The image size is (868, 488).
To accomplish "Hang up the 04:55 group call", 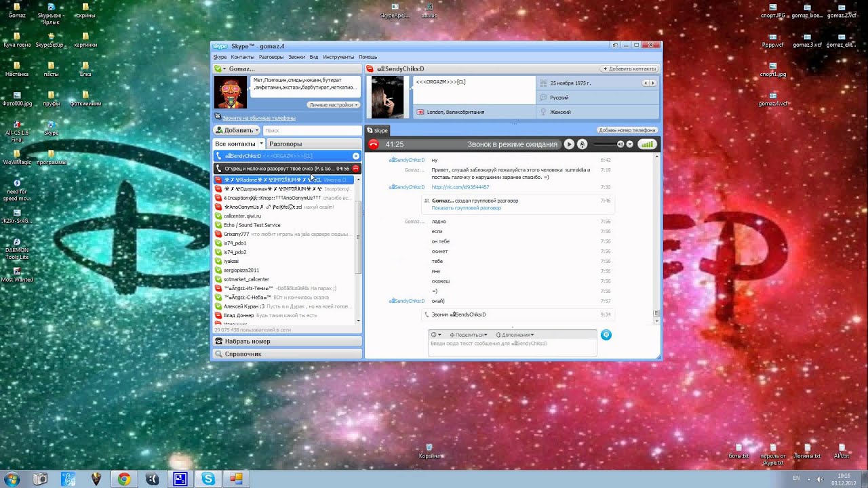I will (x=355, y=168).
